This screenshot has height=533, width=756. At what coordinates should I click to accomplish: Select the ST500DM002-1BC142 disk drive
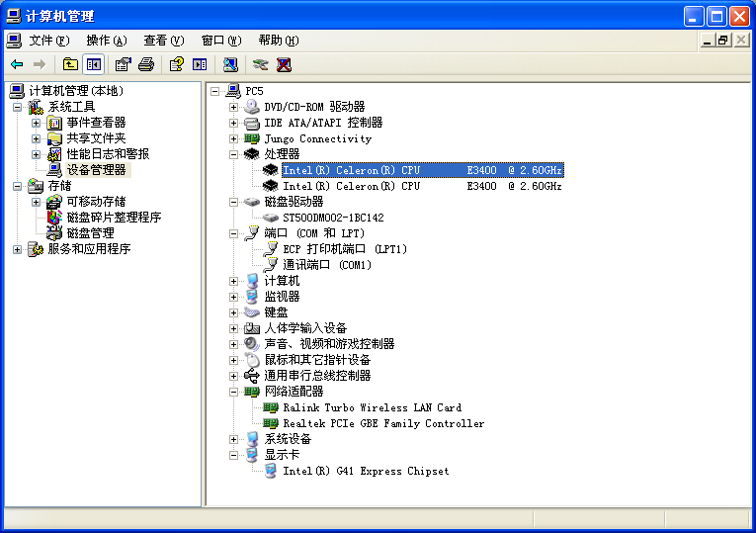tap(333, 218)
